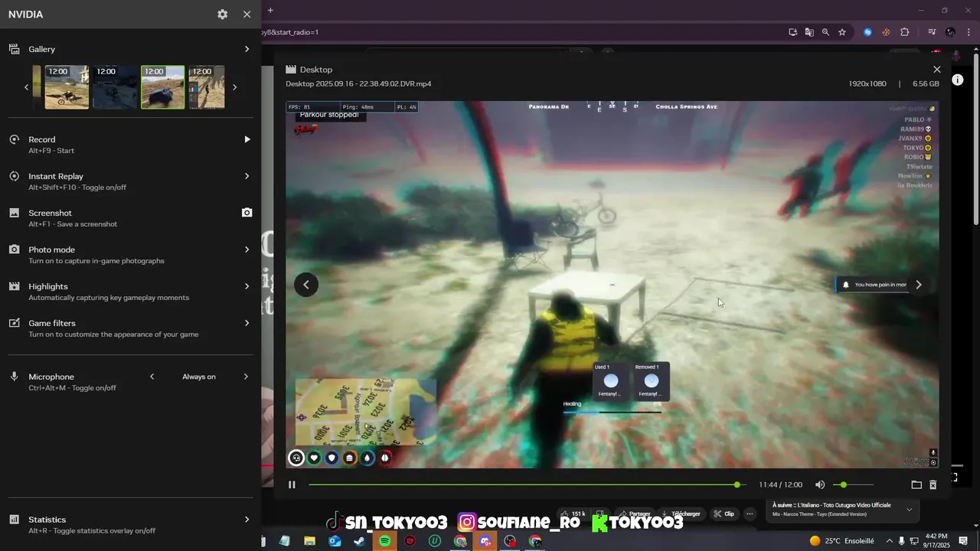
Task: Take a screenshot with the camera icon
Action: (x=247, y=213)
